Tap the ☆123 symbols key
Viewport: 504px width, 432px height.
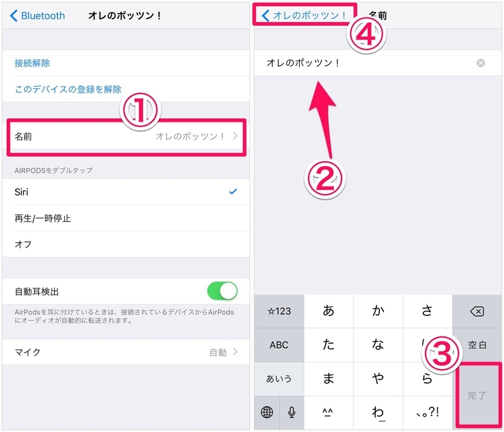[279, 311]
